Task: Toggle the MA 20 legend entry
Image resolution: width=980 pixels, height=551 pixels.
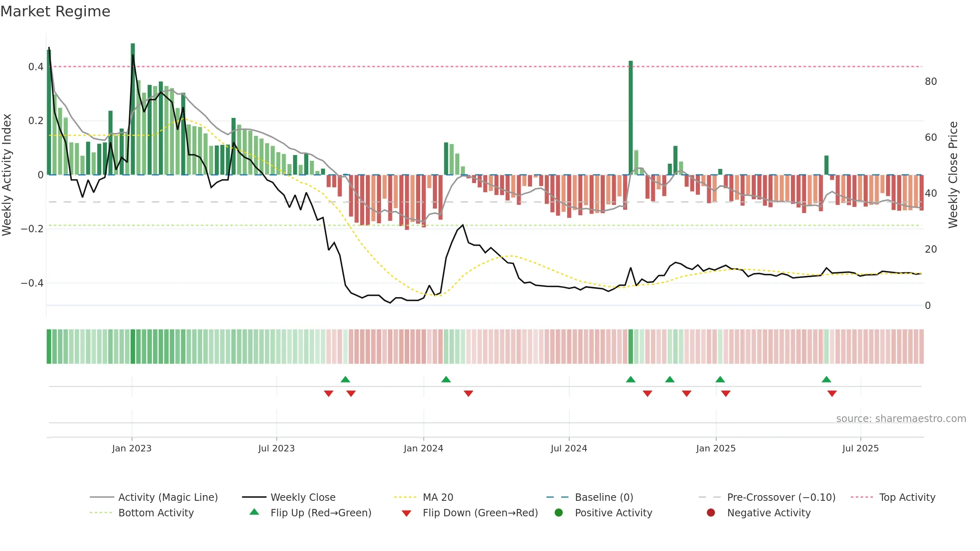Action: [423, 497]
